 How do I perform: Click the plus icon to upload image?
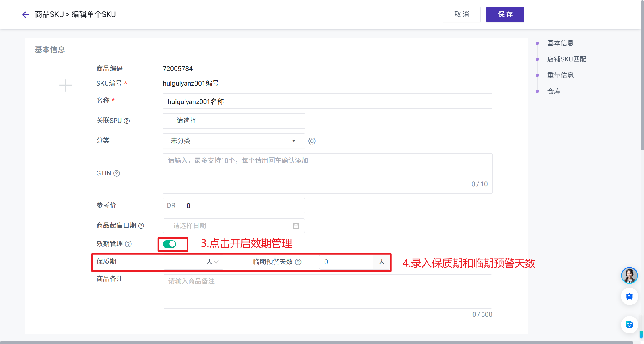tap(65, 86)
